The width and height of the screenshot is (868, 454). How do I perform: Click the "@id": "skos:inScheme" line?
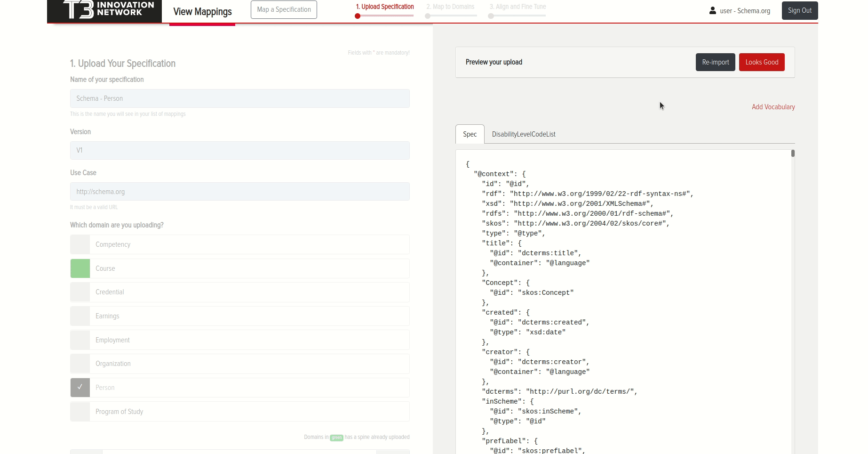536,411
